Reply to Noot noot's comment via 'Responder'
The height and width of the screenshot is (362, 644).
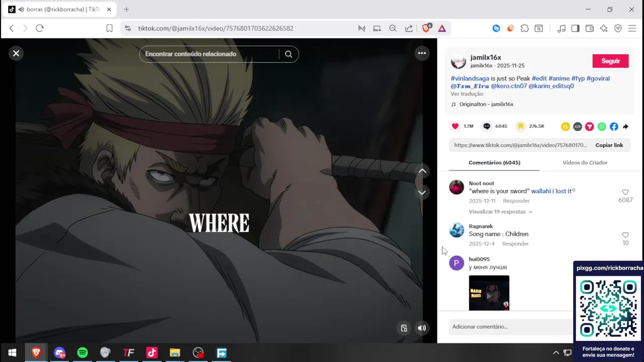(x=516, y=201)
